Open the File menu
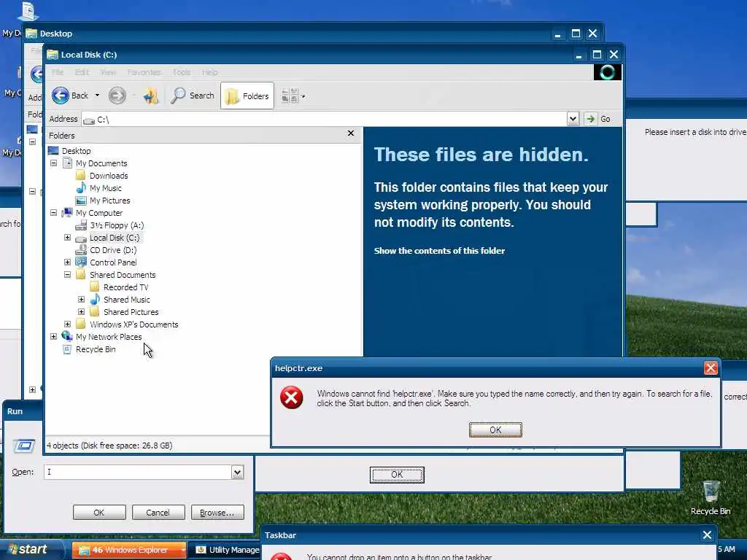The image size is (747, 560). (x=57, y=72)
